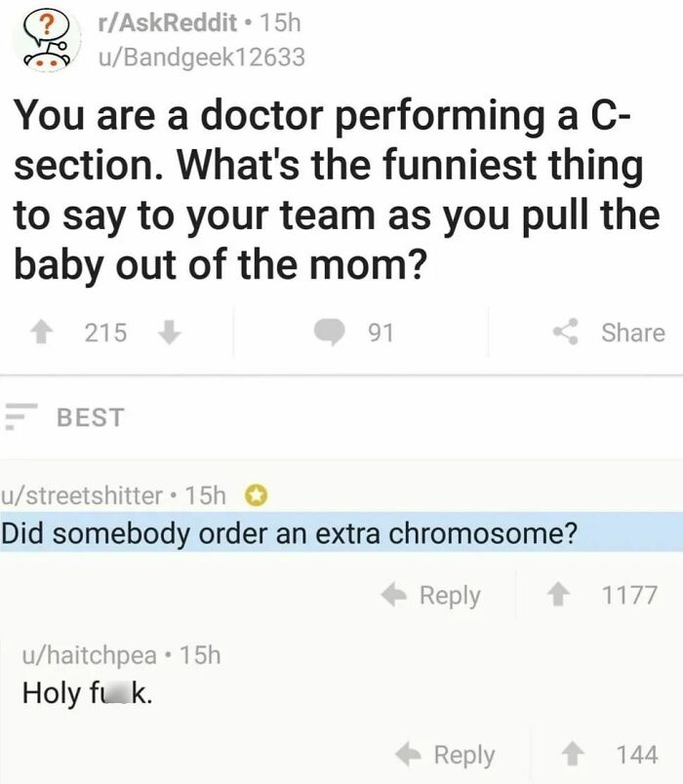The image size is (683, 784).
Task: Click the 215 post score
Action: pyautogui.click(x=105, y=333)
